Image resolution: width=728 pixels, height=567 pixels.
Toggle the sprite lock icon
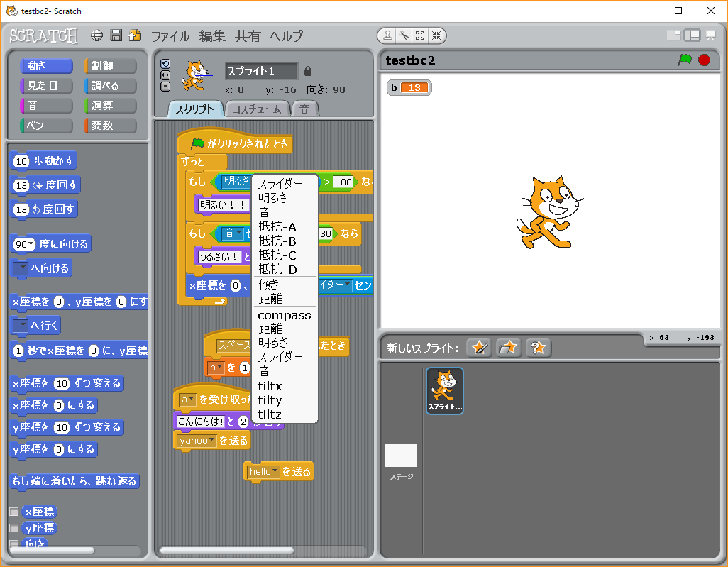point(307,71)
